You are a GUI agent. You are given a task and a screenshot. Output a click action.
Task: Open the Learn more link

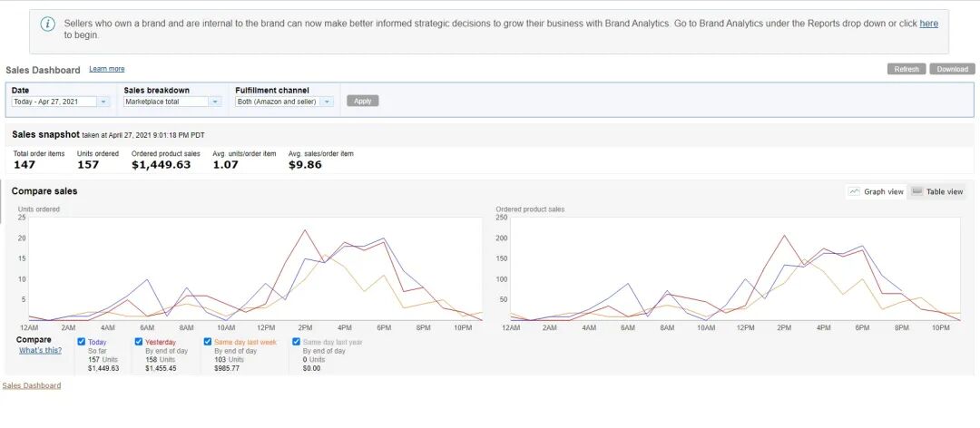pos(107,69)
